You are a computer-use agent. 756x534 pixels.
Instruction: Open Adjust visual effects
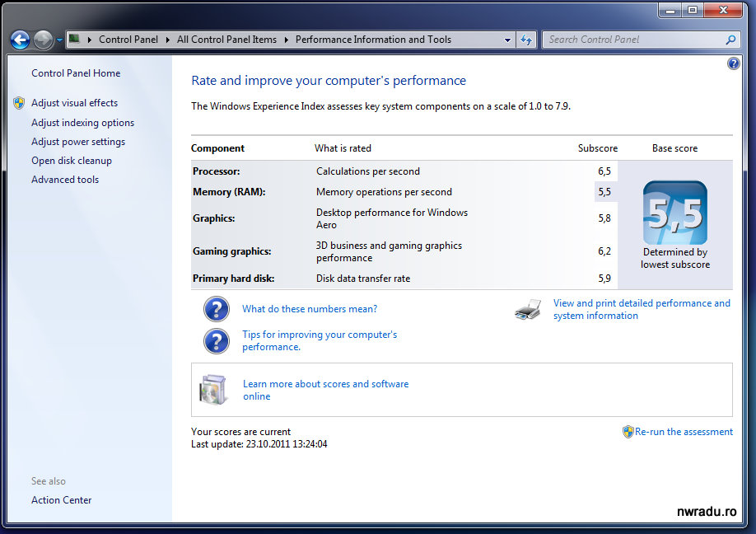click(74, 103)
